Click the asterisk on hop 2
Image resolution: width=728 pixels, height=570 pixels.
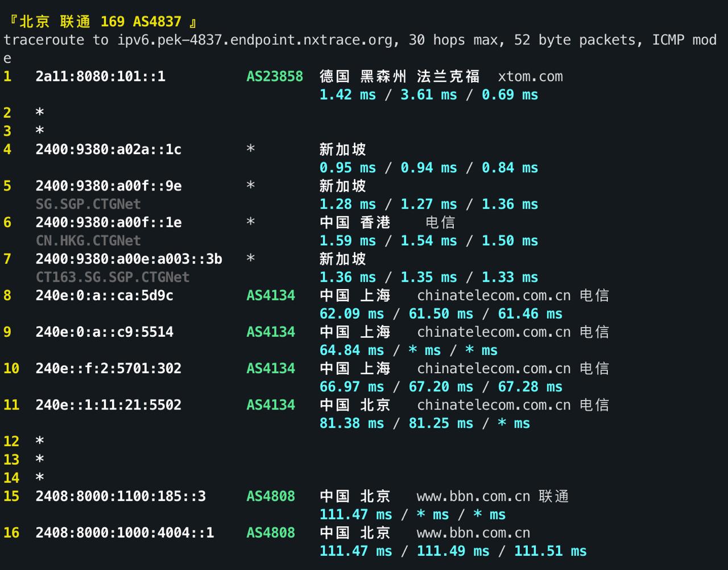point(38,113)
